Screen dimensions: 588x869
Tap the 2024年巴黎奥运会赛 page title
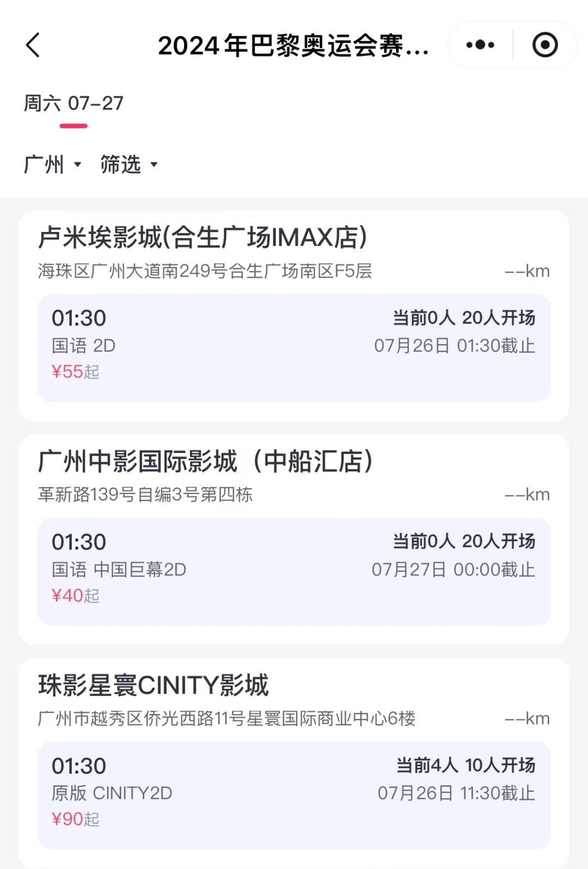coord(293,45)
